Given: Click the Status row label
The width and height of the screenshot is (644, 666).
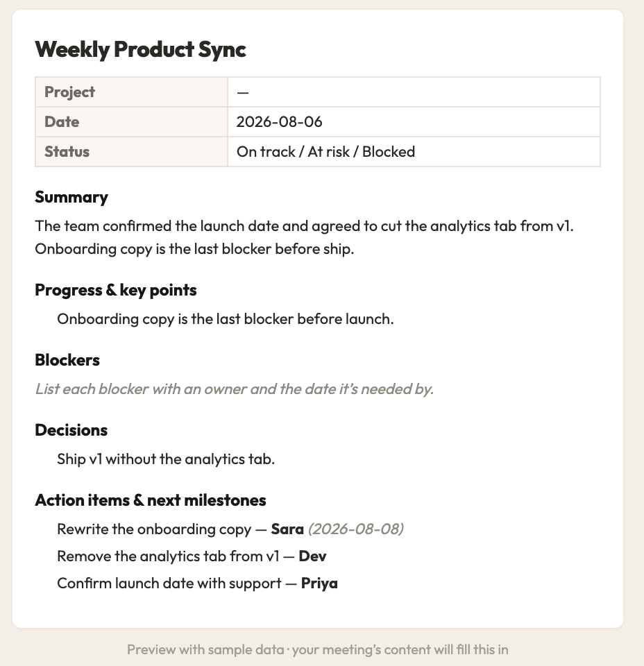Looking at the screenshot, I should [x=67, y=152].
